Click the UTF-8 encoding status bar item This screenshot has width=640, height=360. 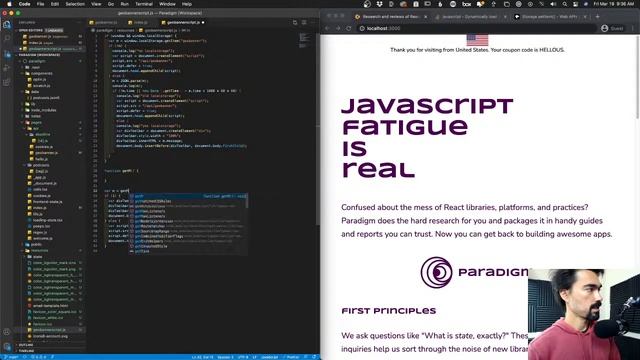tap(243, 357)
